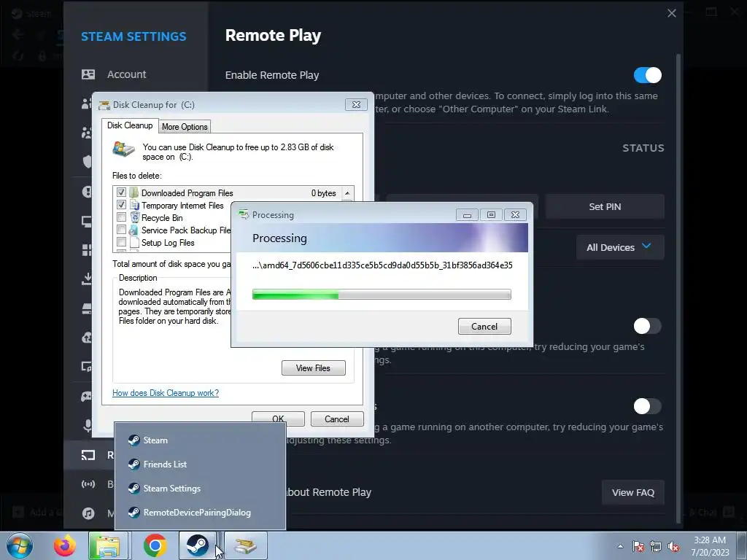Select Steam Settings in taskbar popup
This screenshot has height=560, width=747.
click(200, 489)
